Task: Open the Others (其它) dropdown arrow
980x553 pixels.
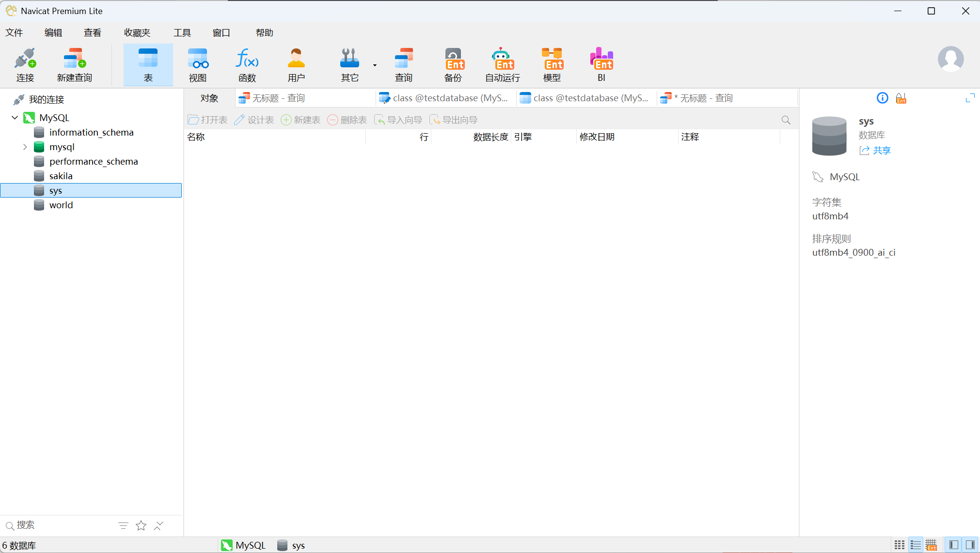Action: (x=375, y=65)
